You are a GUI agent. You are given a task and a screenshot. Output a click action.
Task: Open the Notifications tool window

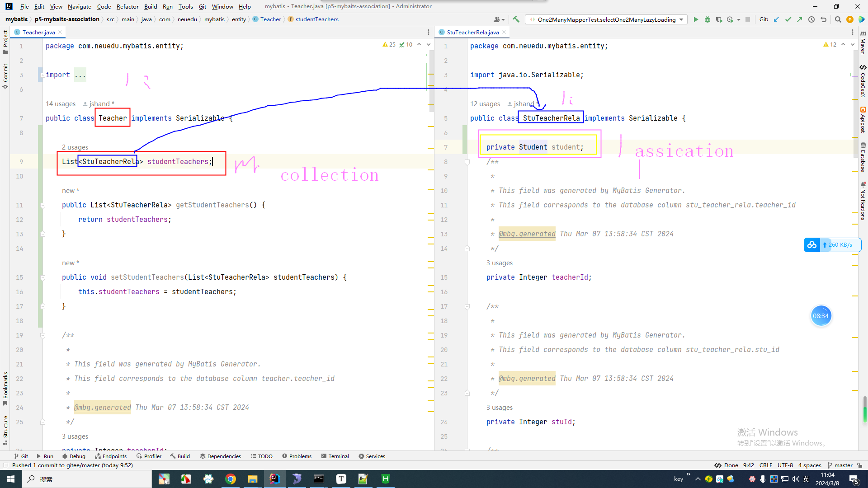[x=863, y=201]
